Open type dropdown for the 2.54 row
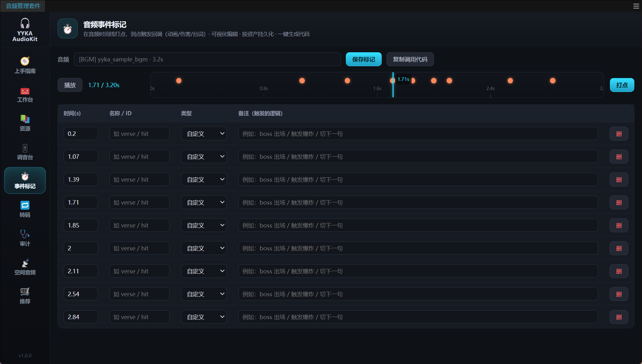The width and height of the screenshot is (642, 364). 204,294
